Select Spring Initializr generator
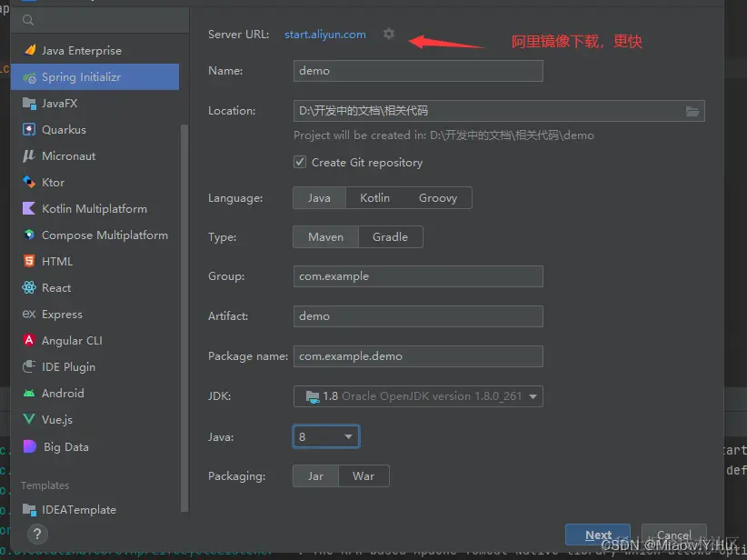747x560 pixels. [x=95, y=77]
